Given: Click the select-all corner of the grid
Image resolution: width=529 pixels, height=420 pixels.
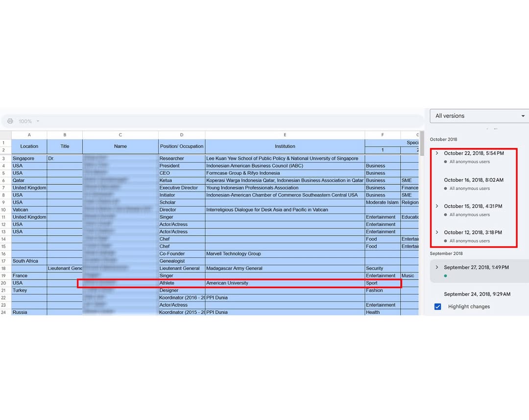Looking at the screenshot, I should [5, 135].
